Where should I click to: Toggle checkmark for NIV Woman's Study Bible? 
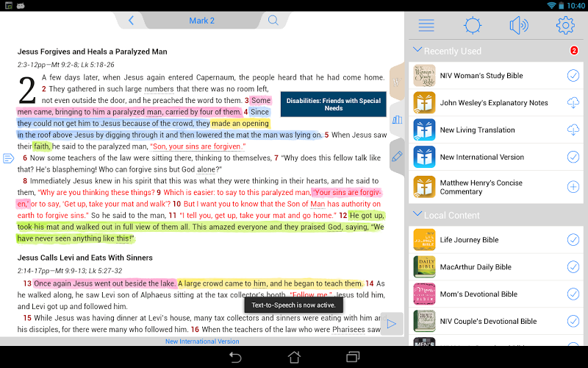click(573, 76)
